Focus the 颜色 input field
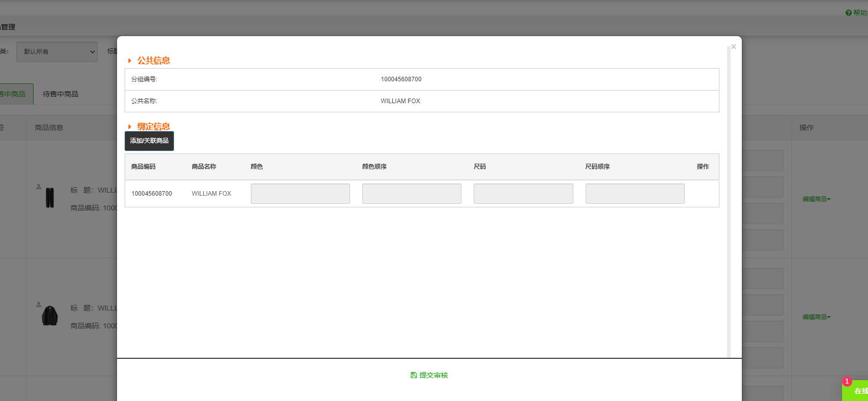This screenshot has width=868, height=401. point(300,194)
